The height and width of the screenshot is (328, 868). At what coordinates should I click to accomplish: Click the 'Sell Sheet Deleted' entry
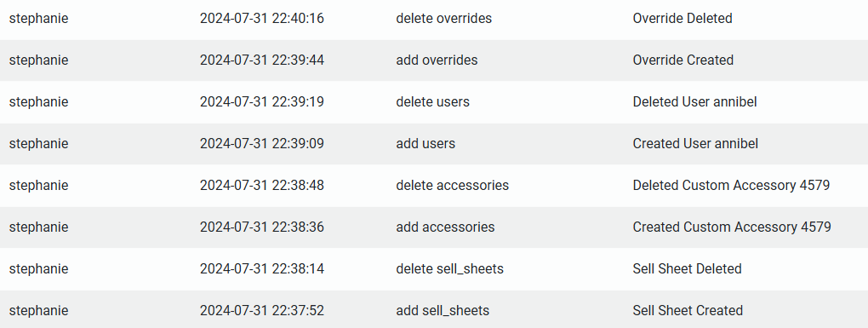pyautogui.click(x=687, y=268)
